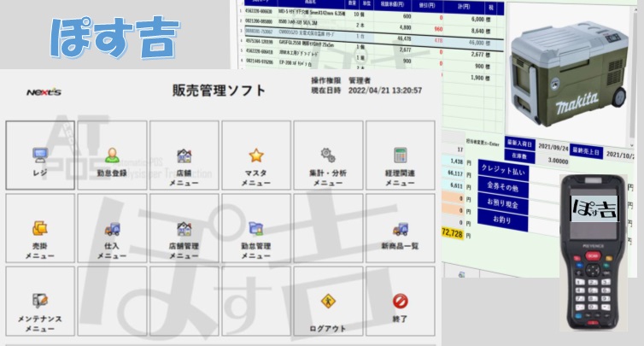Click the 金券その他 button in register window
The height and width of the screenshot is (346, 644).
point(503,187)
